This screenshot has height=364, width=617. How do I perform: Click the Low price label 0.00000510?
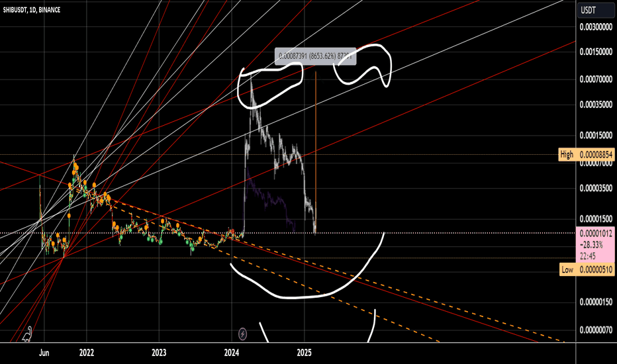587,269
